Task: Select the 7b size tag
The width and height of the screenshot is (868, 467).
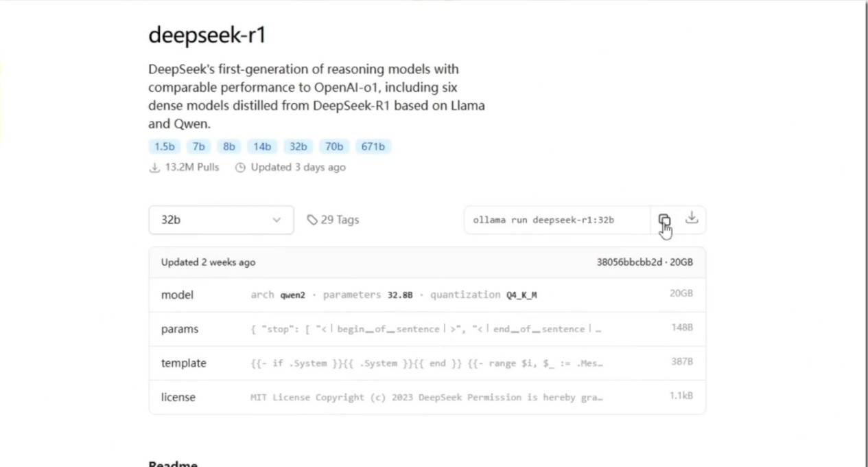Action: click(x=198, y=146)
